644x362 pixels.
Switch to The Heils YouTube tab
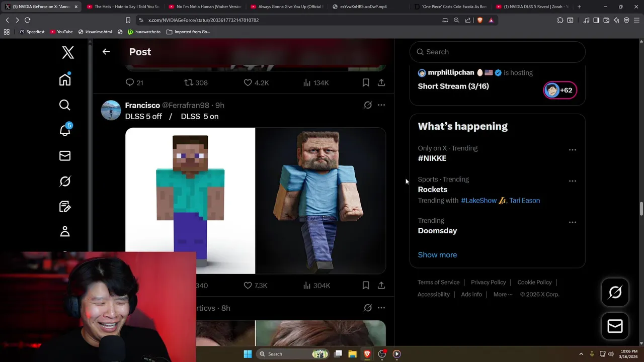click(x=123, y=7)
